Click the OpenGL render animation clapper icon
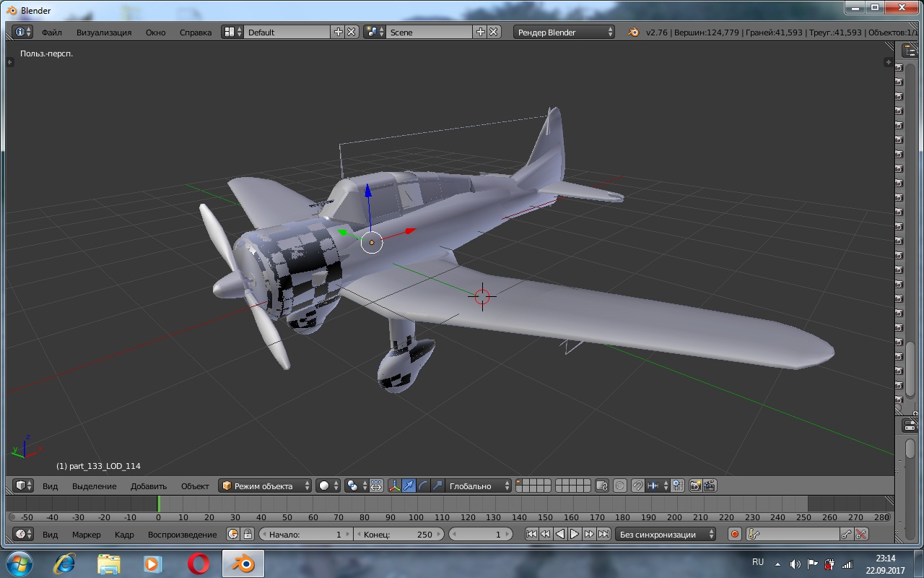The image size is (924, 578). click(x=710, y=486)
